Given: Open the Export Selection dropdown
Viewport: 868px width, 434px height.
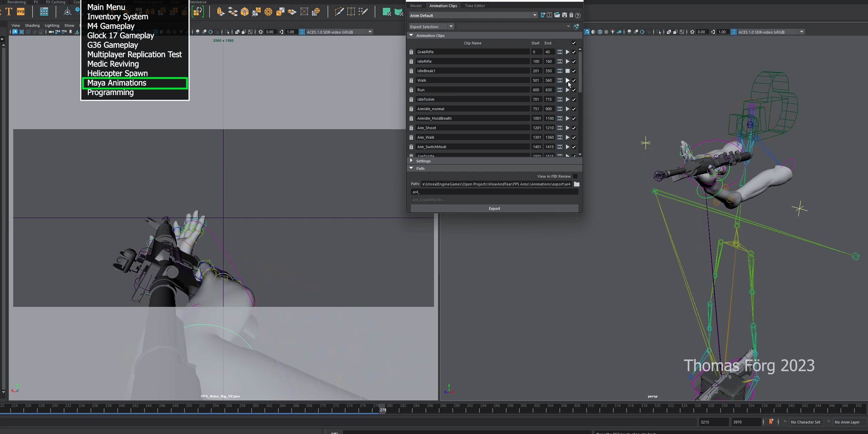Looking at the screenshot, I should coord(451,26).
